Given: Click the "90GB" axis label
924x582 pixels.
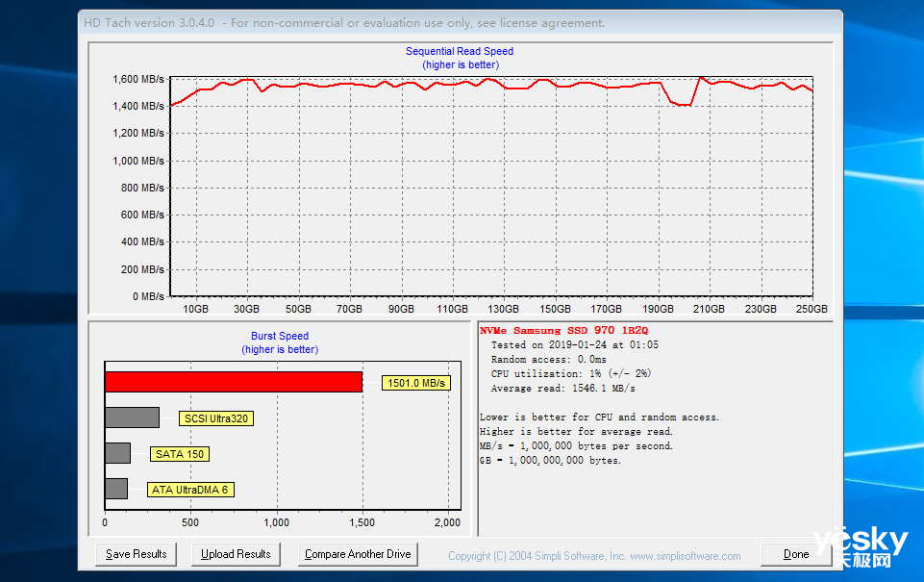Looking at the screenshot, I should coord(401,309).
